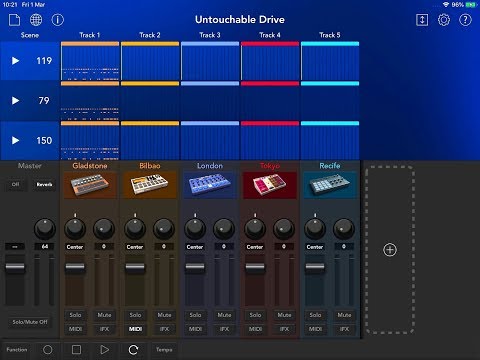
Task: Toggle MIDI on the Bilbao track
Action: 135,329
